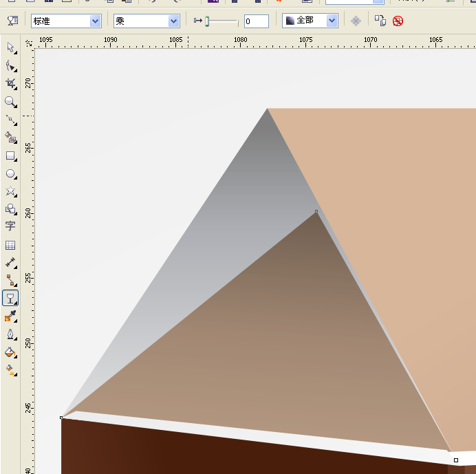The width and height of the screenshot is (476, 474).
Task: Activate the Transparency glass tool
Action: tap(10, 298)
